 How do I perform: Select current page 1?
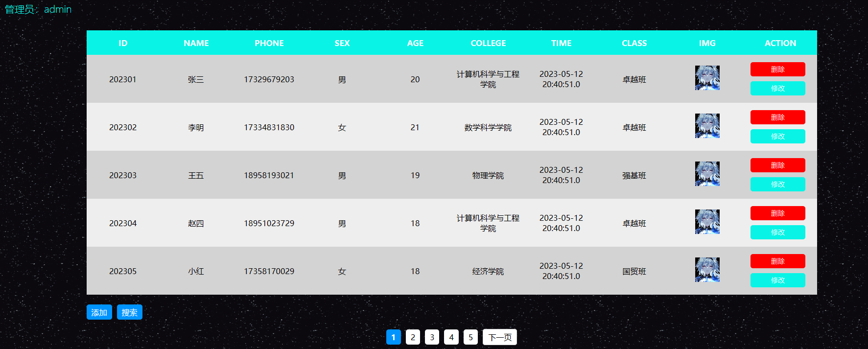pyautogui.click(x=394, y=337)
